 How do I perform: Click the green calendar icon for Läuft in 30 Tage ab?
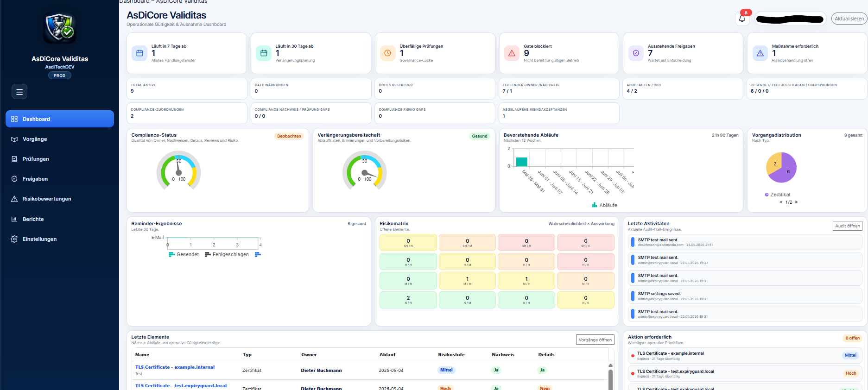coord(264,53)
